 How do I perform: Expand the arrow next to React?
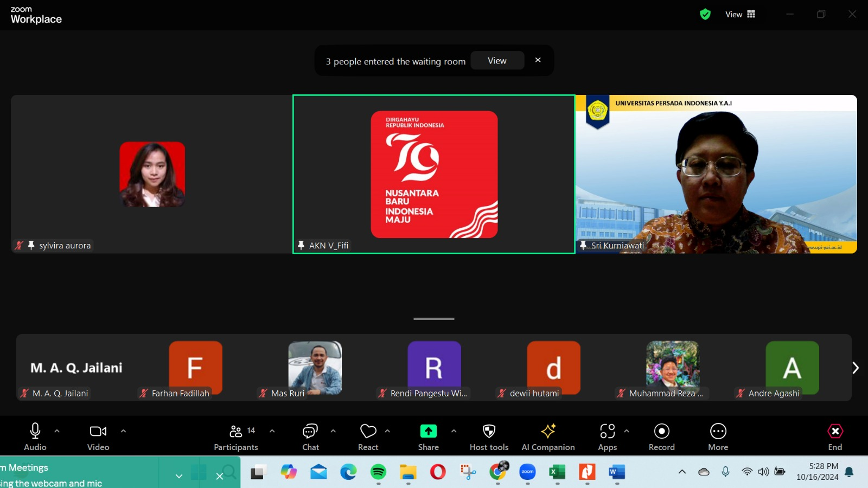[387, 431]
